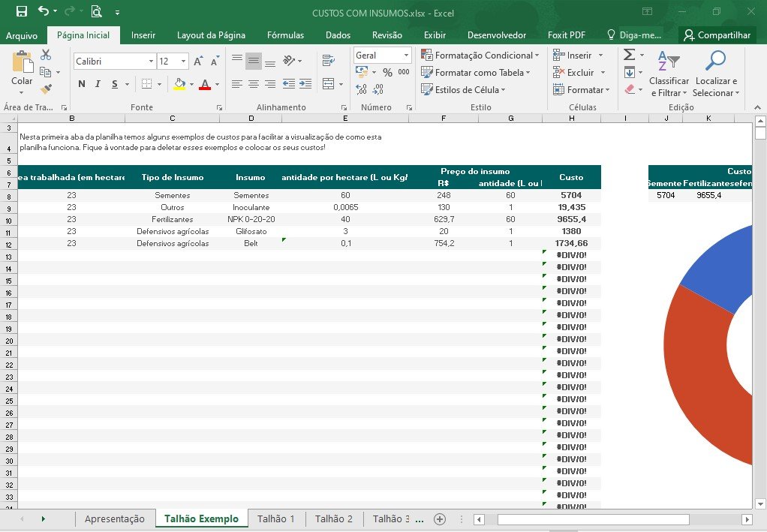Screen dimensions: 767x532
Task: Click Formatar como Tabela button
Action: [x=476, y=72]
